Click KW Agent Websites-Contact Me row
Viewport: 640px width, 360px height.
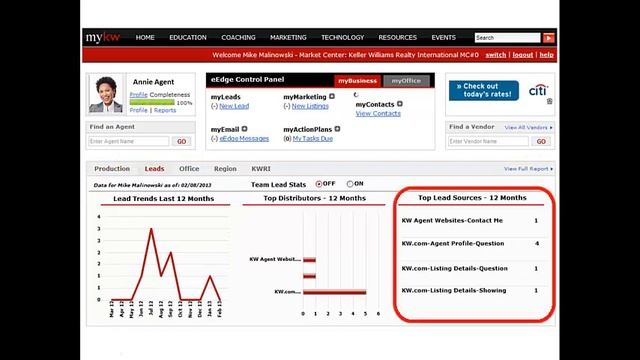click(472, 220)
